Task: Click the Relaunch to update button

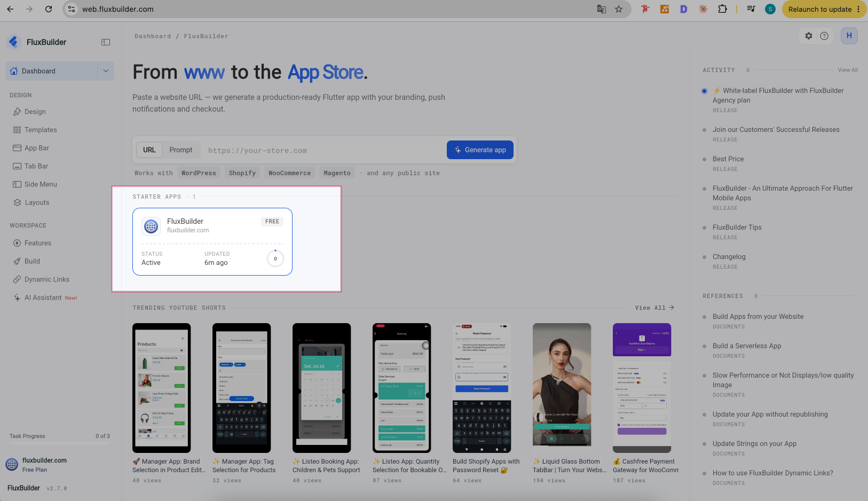Action: click(824, 9)
